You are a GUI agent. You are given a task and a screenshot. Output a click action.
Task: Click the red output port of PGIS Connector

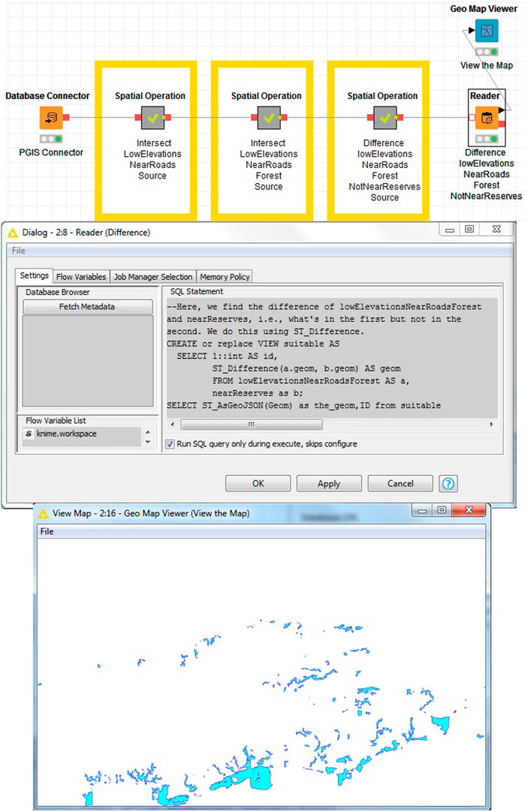(x=66, y=118)
